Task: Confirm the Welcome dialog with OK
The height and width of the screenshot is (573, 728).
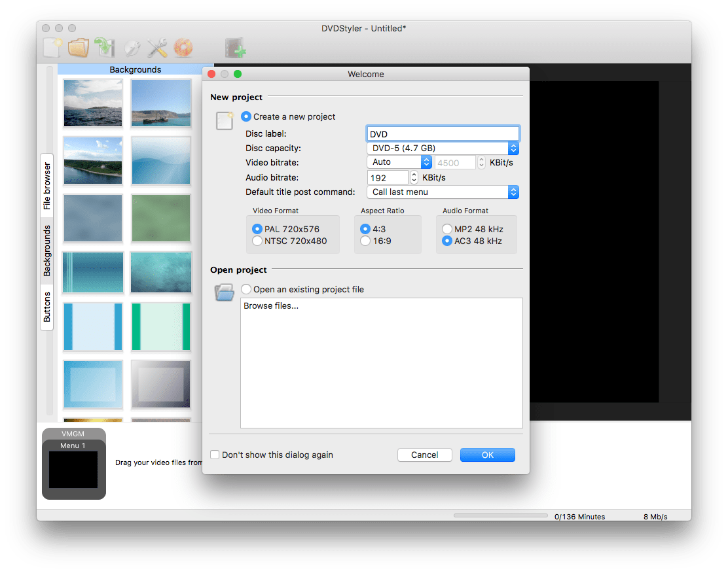Action: pos(487,455)
